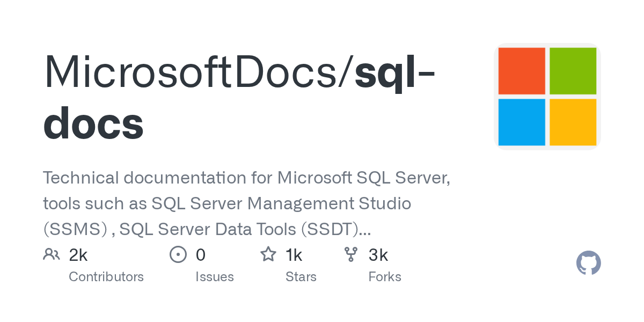Click the Stars star icon

tap(268, 254)
